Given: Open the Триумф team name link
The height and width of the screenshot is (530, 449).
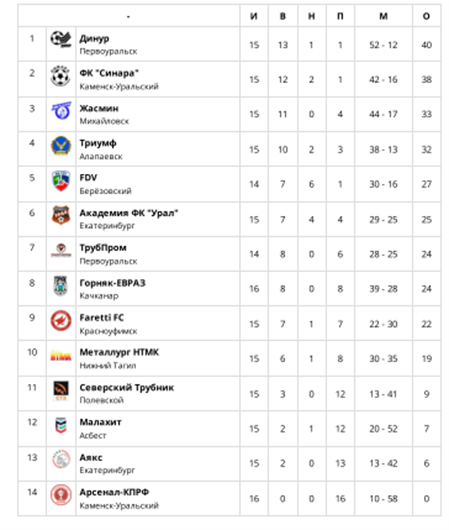Looking at the screenshot, I should [98, 143].
